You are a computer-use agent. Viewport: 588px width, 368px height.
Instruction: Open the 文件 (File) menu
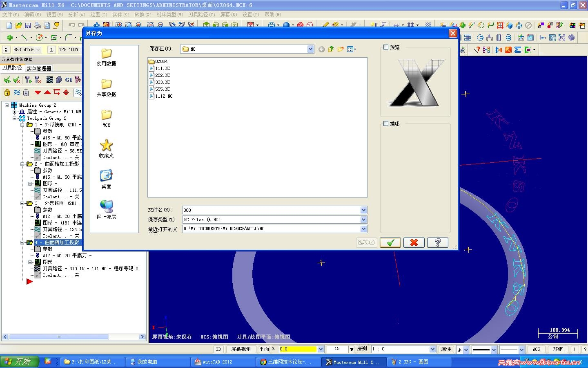[x=11, y=14]
